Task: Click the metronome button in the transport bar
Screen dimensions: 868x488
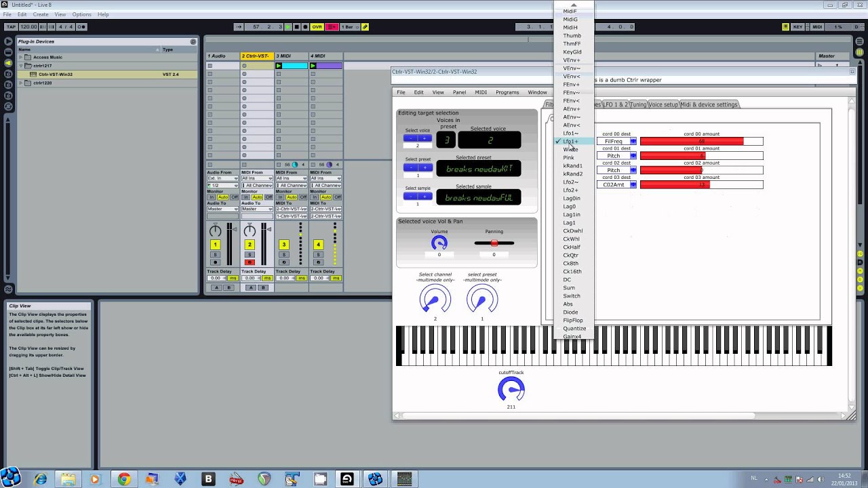Action: click(x=81, y=27)
